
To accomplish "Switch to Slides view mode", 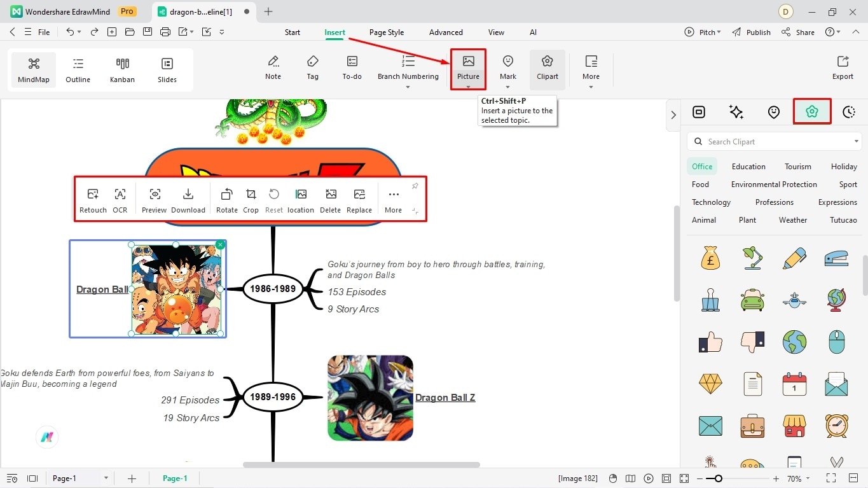I will 167,69.
